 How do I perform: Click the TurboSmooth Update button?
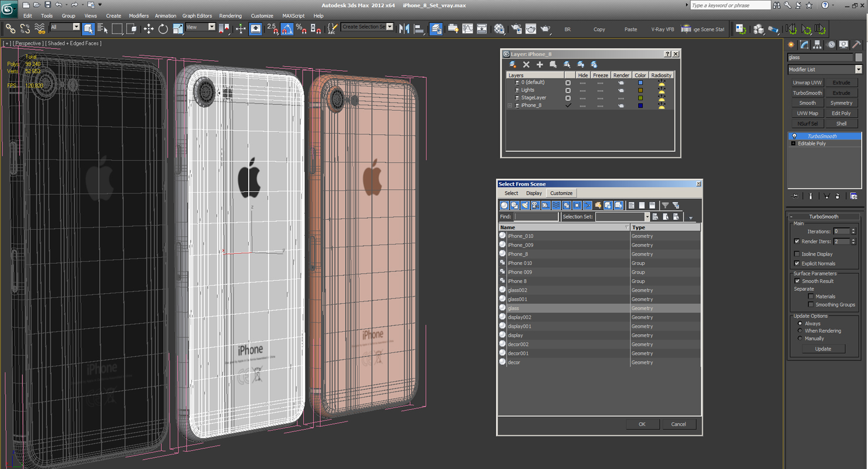[x=823, y=349]
